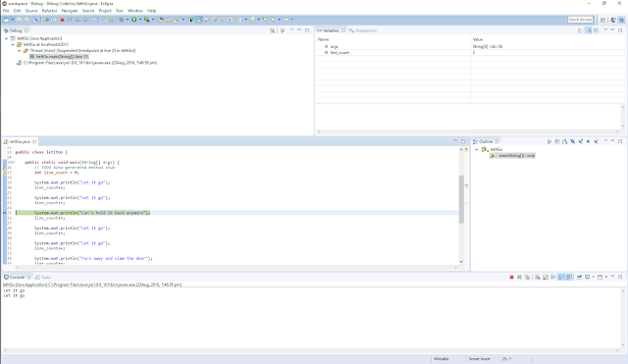Open the Variables view menu dropdown
The width and height of the screenshot is (628, 364).
[x=605, y=30]
